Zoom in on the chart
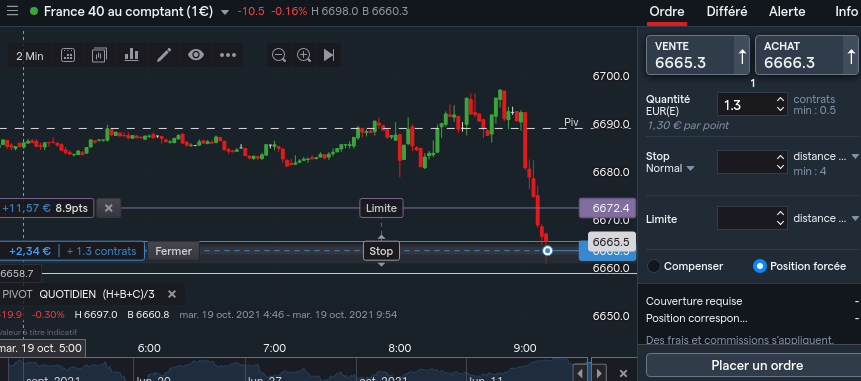The width and height of the screenshot is (861, 381). [304, 55]
